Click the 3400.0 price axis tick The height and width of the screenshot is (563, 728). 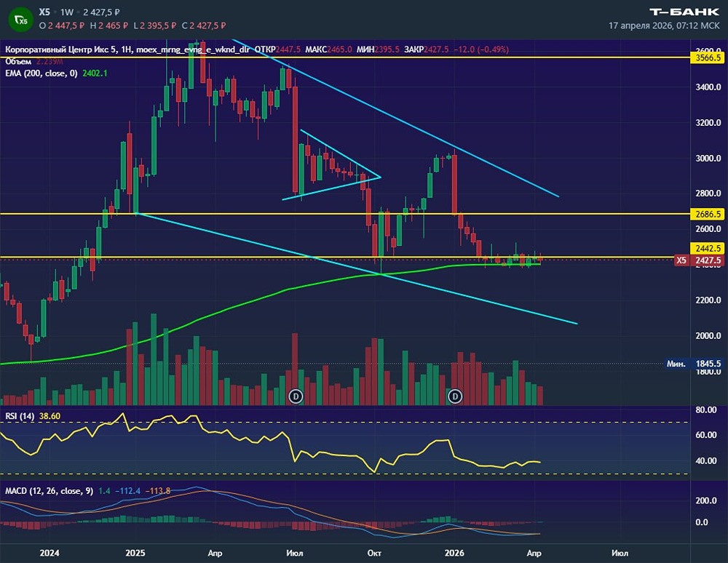pos(708,87)
